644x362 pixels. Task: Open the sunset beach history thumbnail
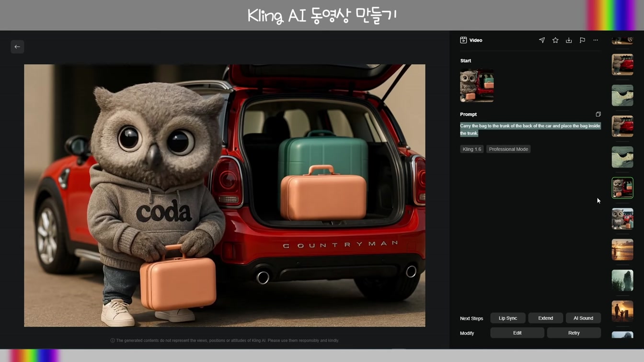(x=622, y=249)
